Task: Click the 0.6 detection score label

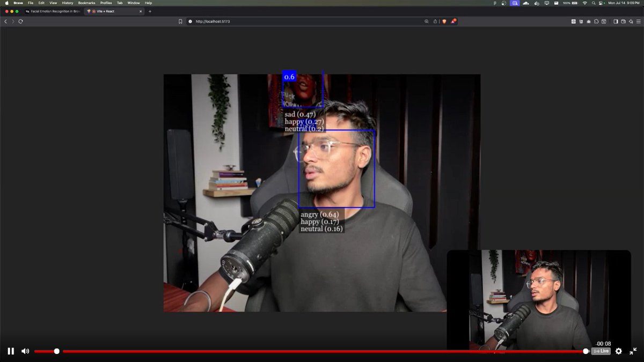Action: click(289, 77)
